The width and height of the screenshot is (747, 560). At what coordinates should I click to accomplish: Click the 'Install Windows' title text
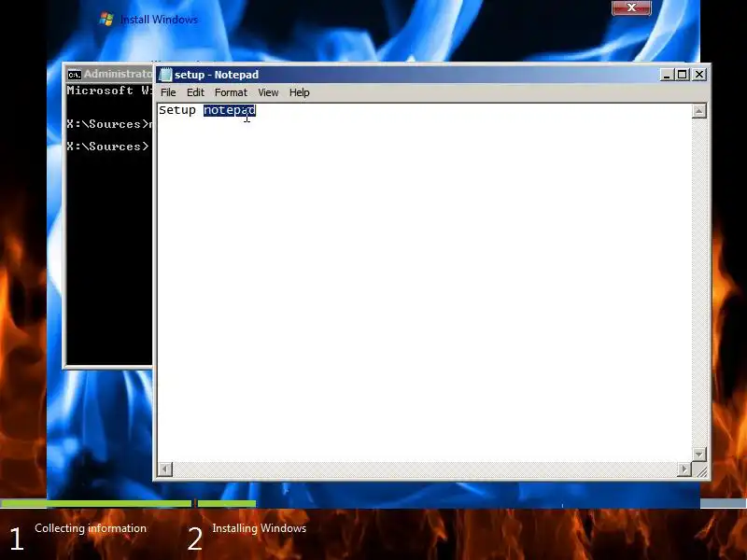(159, 20)
